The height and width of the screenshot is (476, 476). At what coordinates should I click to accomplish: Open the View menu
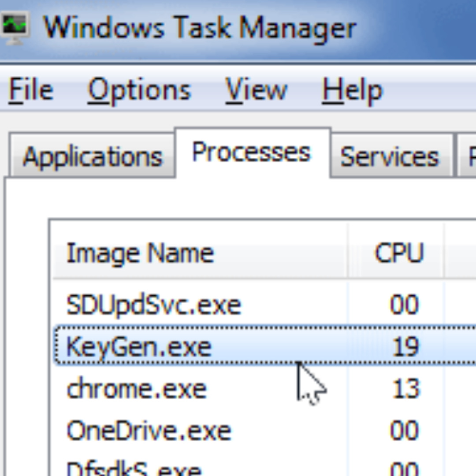256,90
